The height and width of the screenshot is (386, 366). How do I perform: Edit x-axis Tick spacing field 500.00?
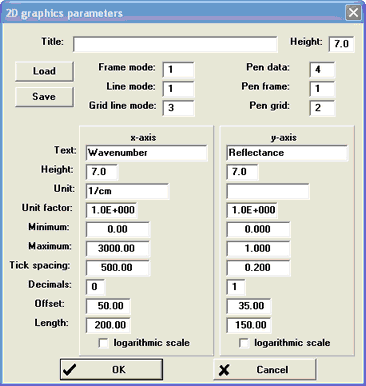(x=118, y=268)
